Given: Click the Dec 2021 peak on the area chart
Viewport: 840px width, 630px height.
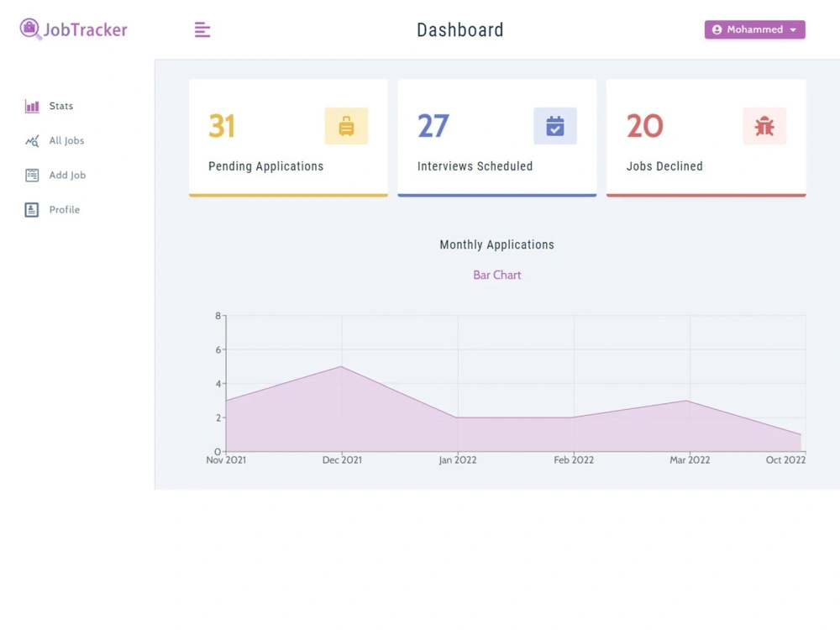Looking at the screenshot, I should point(341,366).
